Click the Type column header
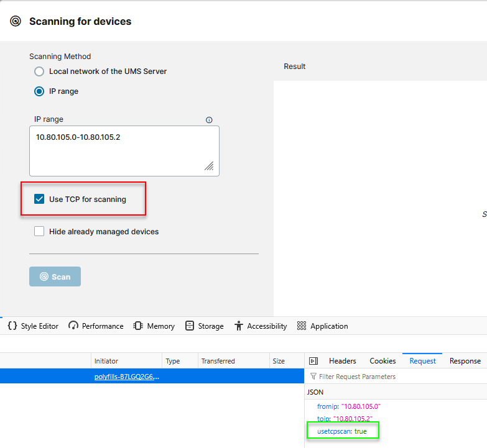The width and height of the screenshot is (487, 448). pyautogui.click(x=180, y=361)
